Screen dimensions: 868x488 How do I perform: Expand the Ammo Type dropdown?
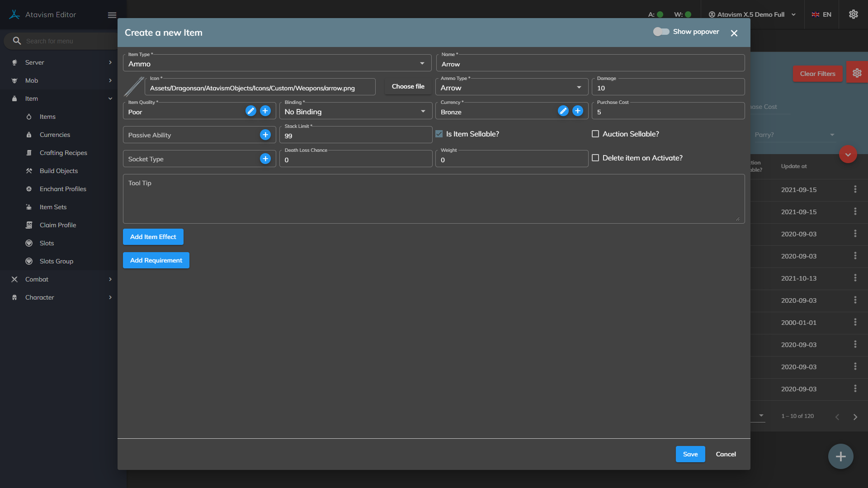[x=511, y=87]
